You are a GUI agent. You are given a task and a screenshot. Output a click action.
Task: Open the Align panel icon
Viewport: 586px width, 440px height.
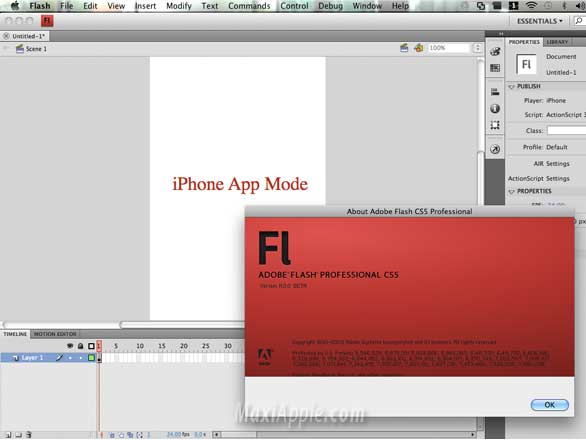[495, 92]
